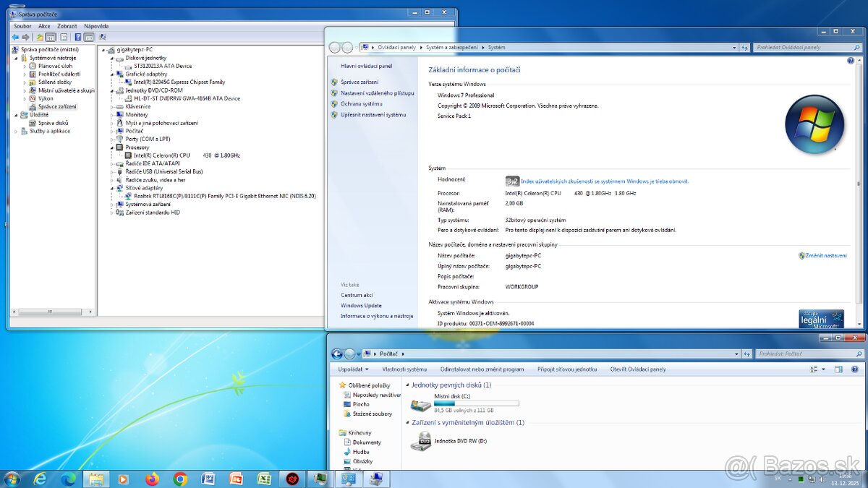This screenshot has height=488, width=868.
Task: Open Ochrana systému link
Action: (362, 104)
